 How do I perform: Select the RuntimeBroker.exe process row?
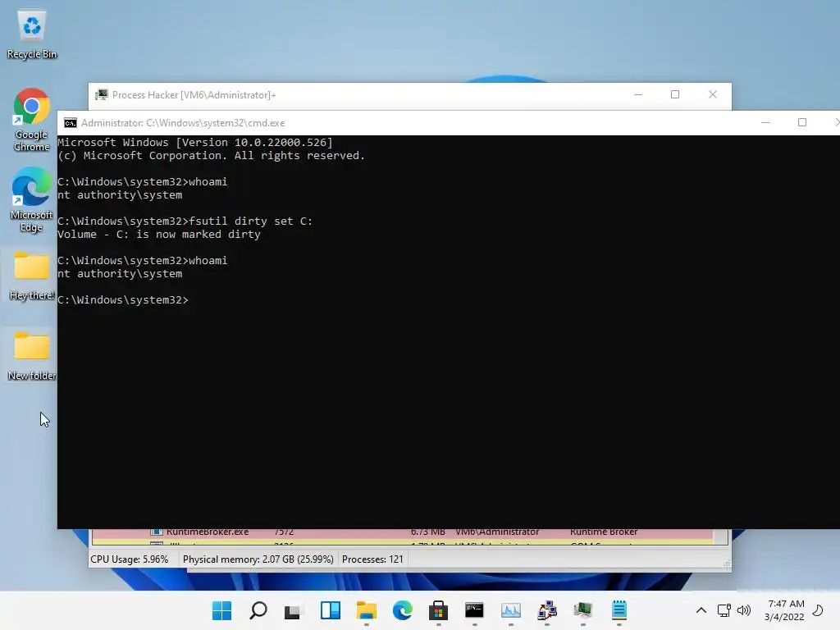coord(402,532)
